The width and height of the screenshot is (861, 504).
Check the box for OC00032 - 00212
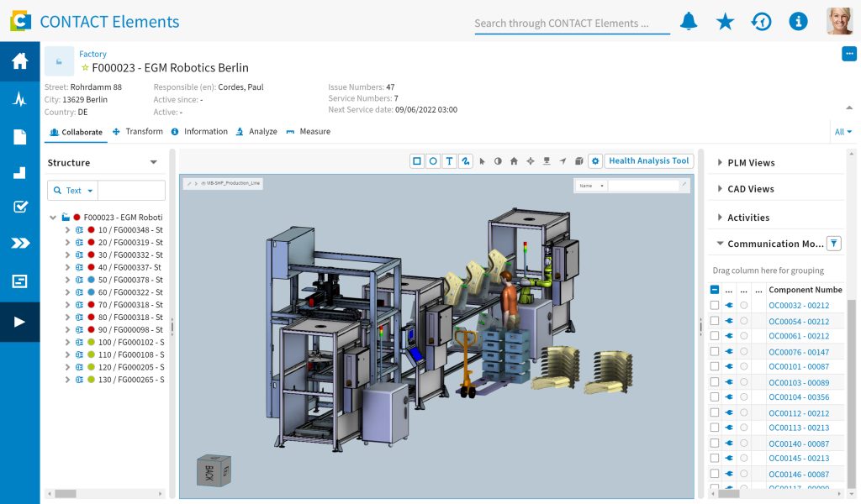(715, 306)
